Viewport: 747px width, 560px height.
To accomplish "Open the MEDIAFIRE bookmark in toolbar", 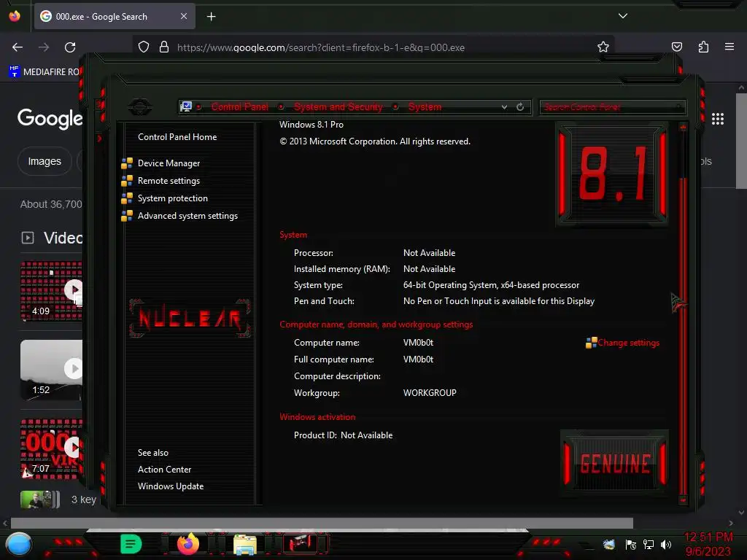I will coord(44,72).
